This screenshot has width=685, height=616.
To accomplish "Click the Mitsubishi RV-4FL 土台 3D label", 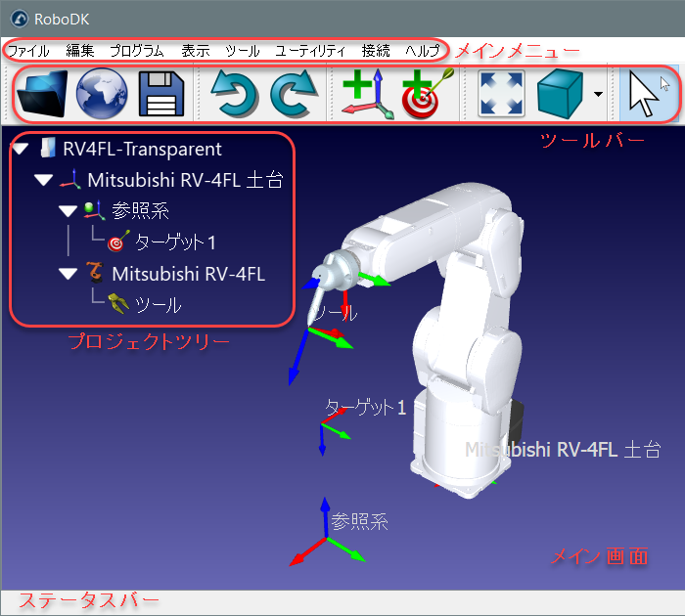I will pos(563,449).
